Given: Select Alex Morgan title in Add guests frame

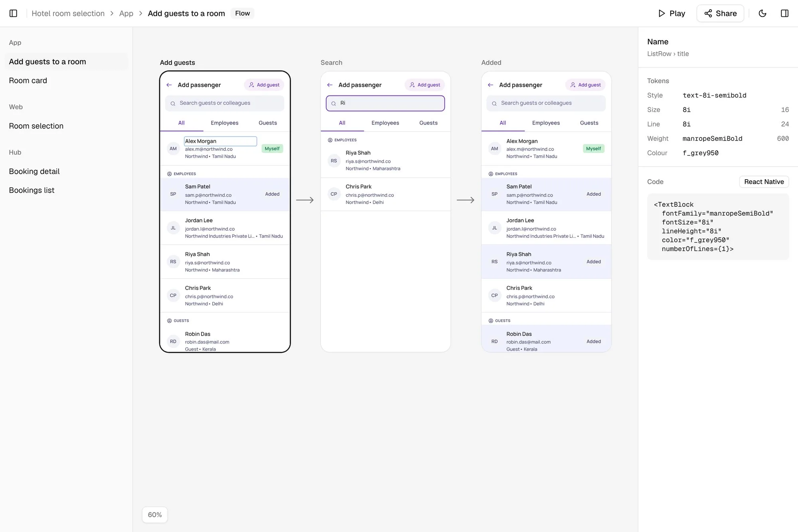Looking at the screenshot, I should pyautogui.click(x=220, y=141).
